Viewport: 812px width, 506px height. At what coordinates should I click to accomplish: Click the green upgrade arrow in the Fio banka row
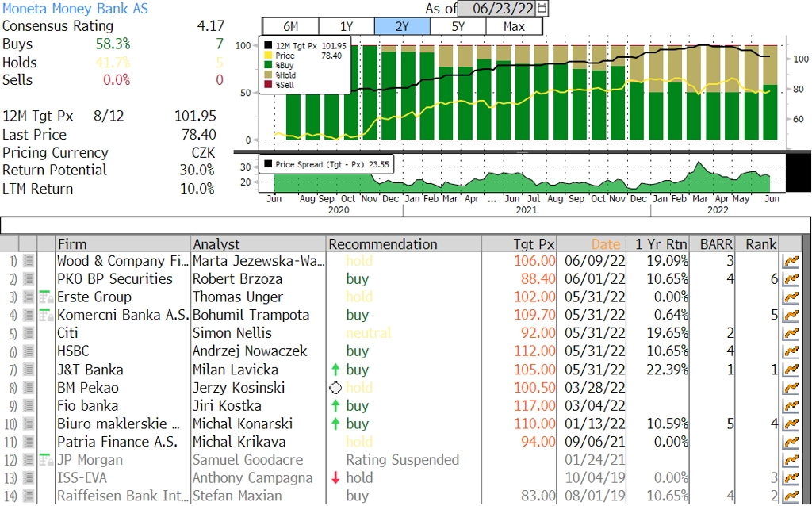point(335,406)
